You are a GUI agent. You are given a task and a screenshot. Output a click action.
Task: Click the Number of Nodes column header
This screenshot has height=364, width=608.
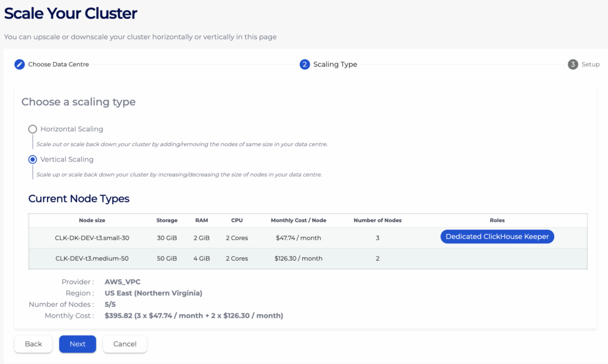pos(378,220)
